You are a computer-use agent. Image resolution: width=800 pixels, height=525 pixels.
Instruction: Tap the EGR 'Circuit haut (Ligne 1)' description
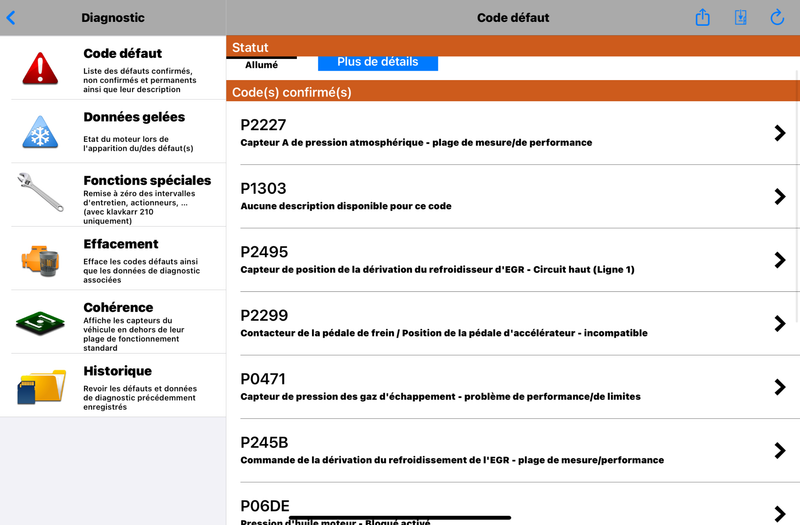coord(437,270)
